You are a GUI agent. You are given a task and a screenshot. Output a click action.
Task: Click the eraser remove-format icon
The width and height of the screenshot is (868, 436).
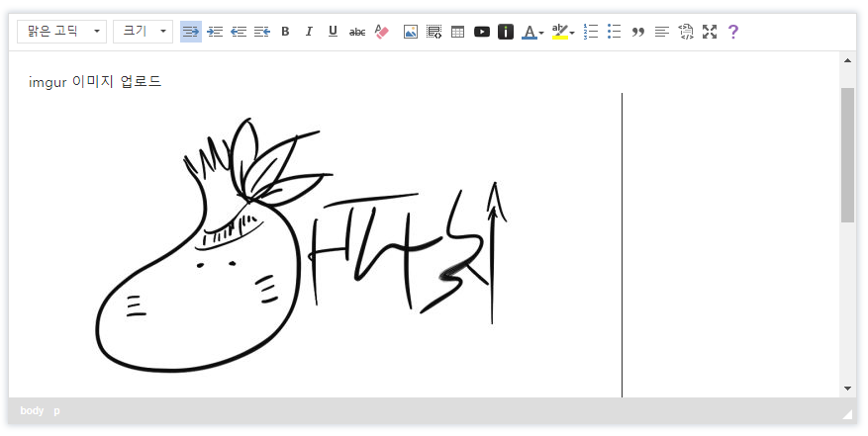[382, 32]
